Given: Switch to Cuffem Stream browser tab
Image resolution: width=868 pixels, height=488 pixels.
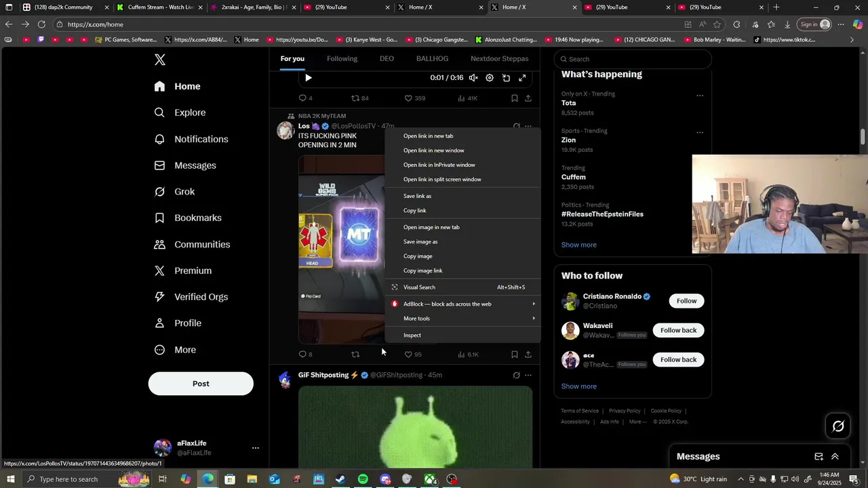Looking at the screenshot, I should [x=159, y=7].
